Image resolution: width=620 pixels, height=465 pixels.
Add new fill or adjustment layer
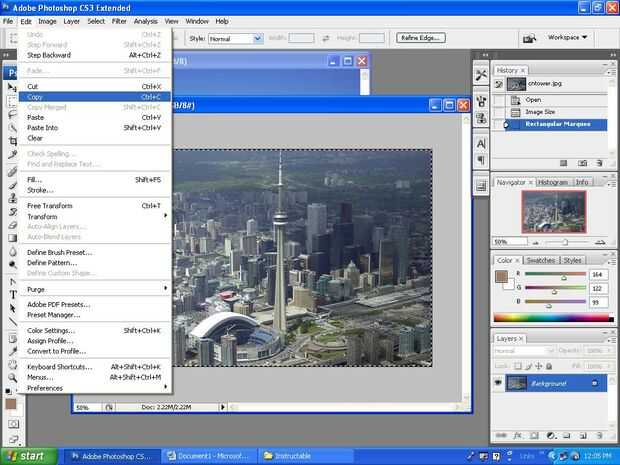[x=548, y=436]
